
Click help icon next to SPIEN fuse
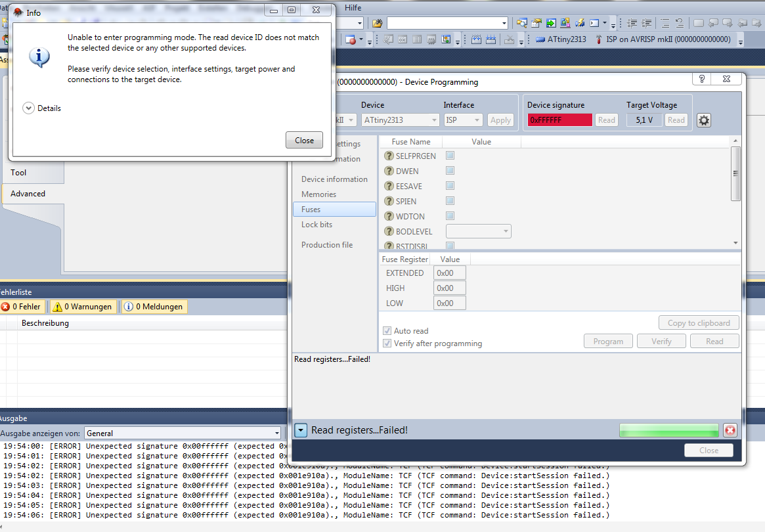[x=389, y=201]
